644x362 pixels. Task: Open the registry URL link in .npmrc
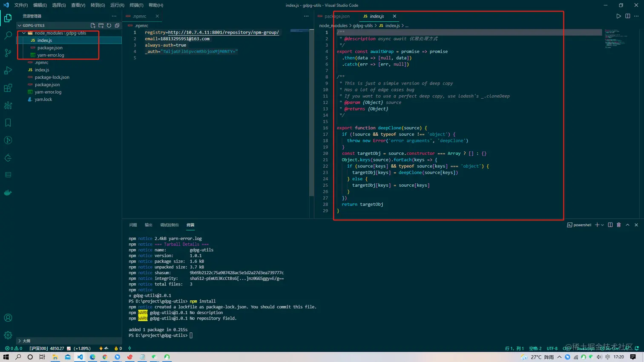pos(223,32)
